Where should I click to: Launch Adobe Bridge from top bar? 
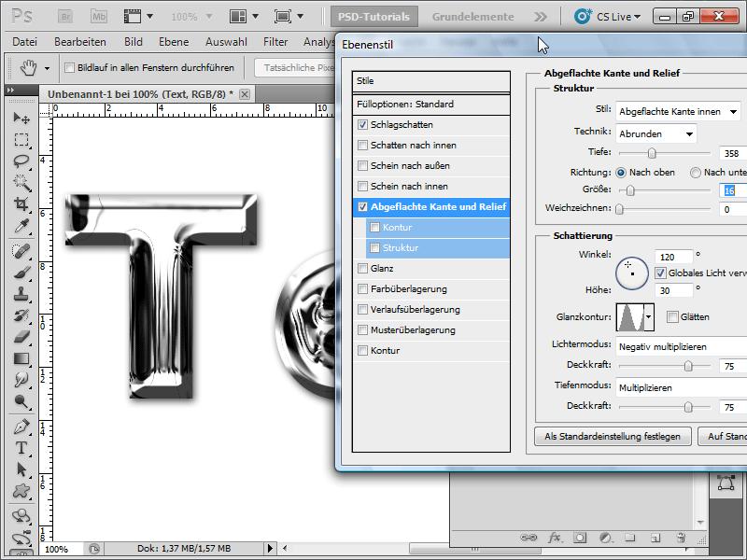pos(65,17)
